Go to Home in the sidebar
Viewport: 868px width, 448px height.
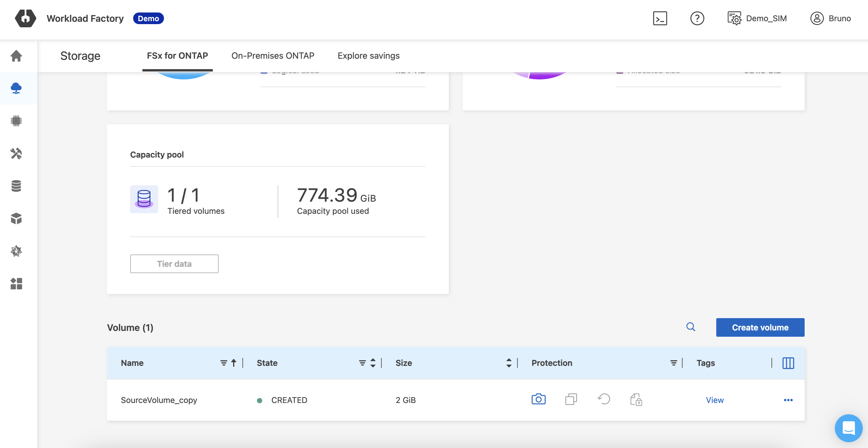[x=16, y=55]
